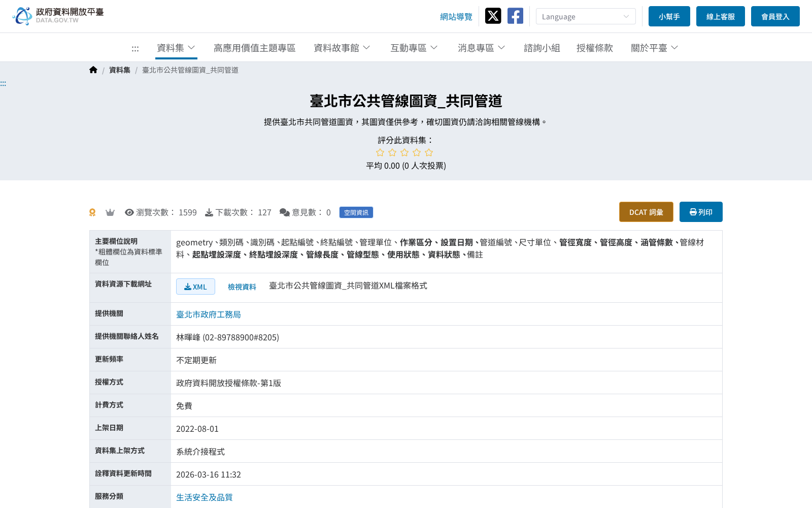Click the dataset title 臺北市公共管線圖資_共同管道

tap(406, 101)
